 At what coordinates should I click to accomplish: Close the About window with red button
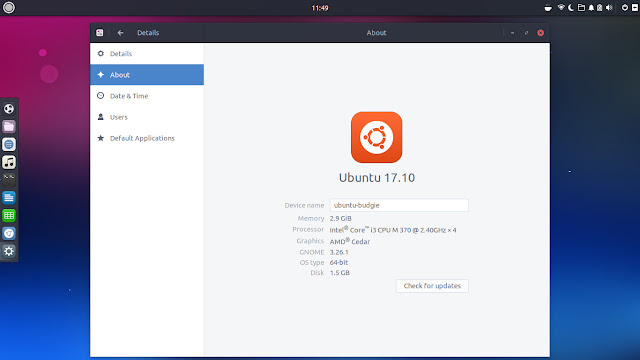point(540,33)
